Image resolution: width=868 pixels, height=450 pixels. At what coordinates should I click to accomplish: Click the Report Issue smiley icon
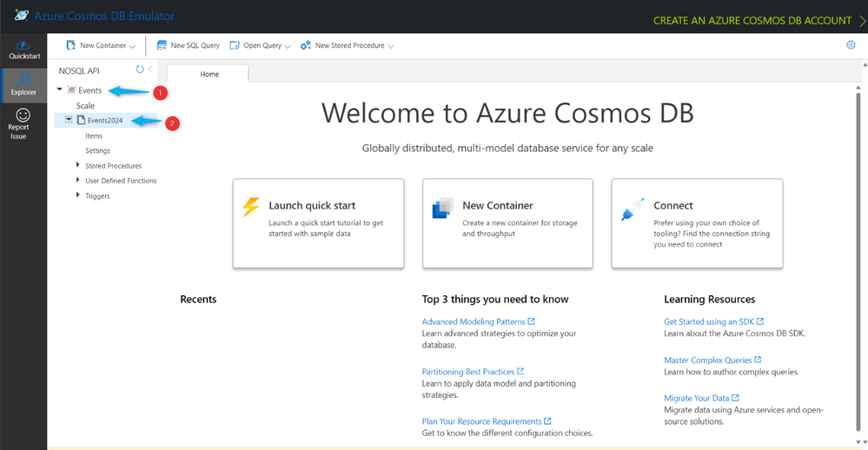(23, 115)
